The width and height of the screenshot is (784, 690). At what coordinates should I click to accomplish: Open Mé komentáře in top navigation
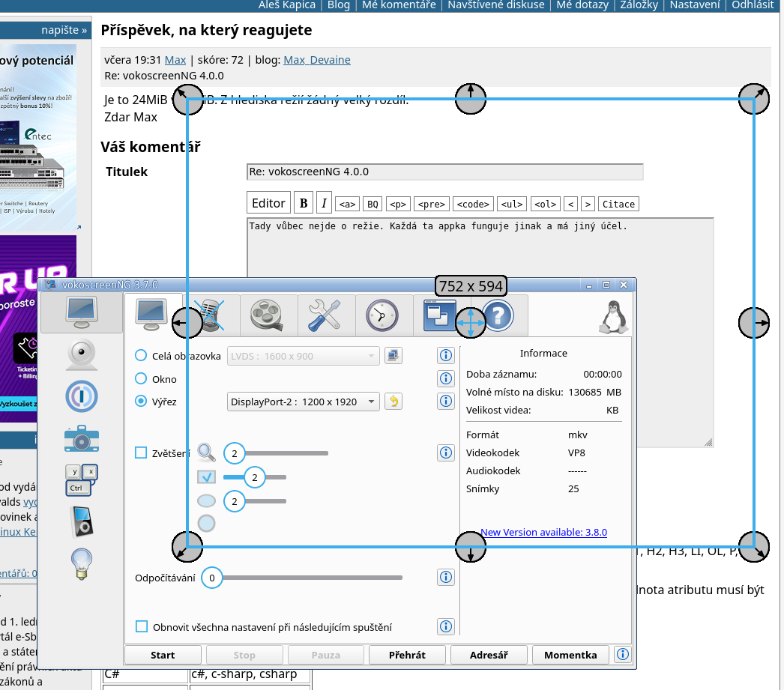click(x=399, y=5)
